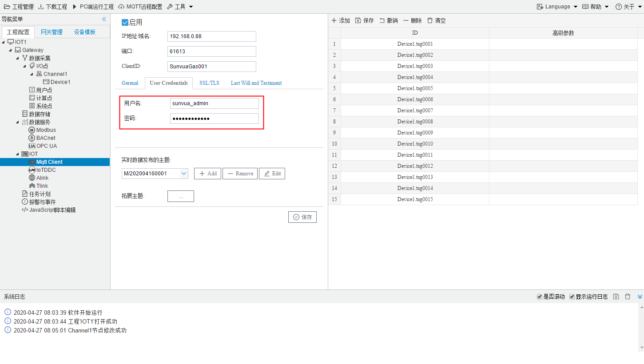Click 下载工程 download project
Image resolution: width=644 pixels, height=364 pixels.
coord(52,7)
